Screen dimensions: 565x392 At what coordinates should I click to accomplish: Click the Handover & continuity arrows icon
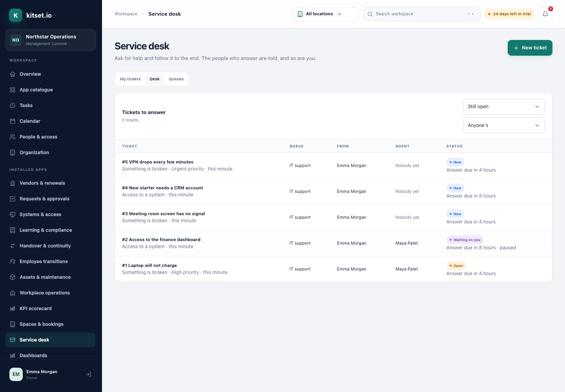13,246
